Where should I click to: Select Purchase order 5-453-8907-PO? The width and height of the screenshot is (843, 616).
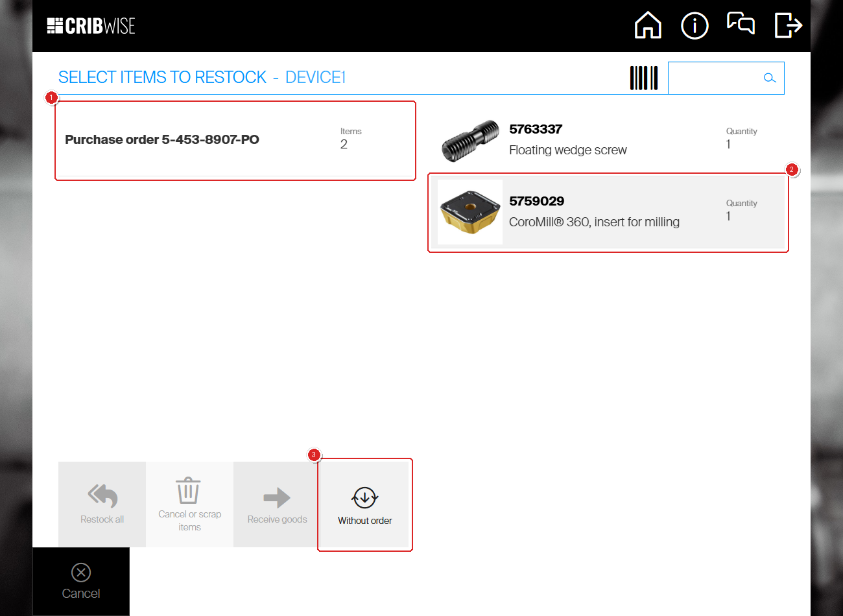(x=162, y=140)
